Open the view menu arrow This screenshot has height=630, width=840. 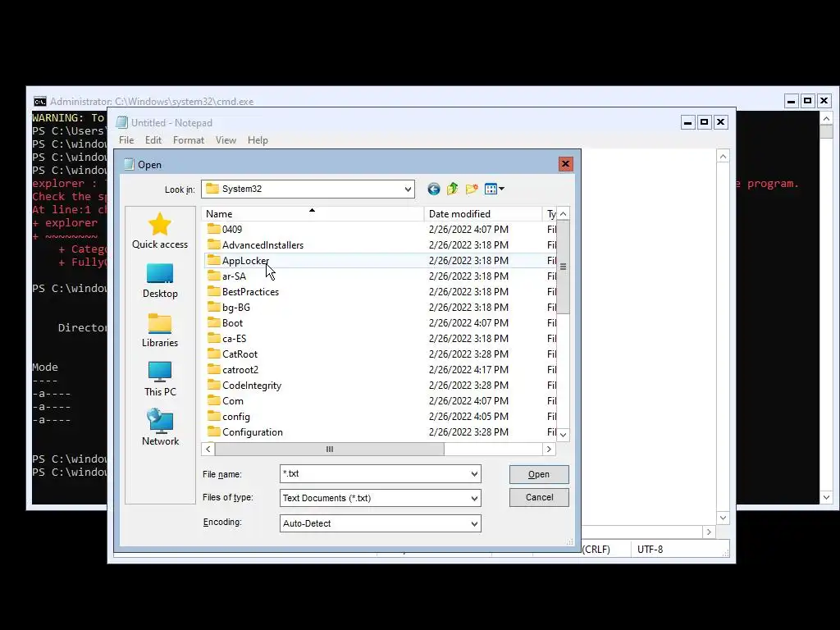(x=501, y=189)
